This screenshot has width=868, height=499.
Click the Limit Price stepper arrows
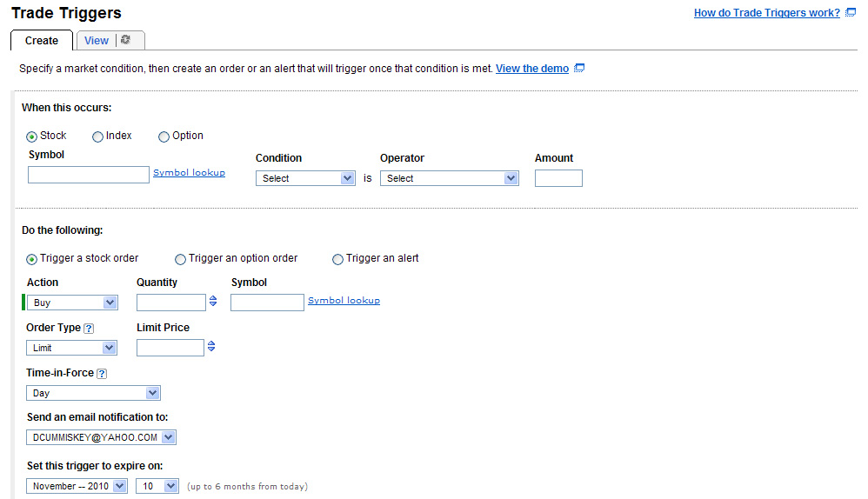(211, 348)
